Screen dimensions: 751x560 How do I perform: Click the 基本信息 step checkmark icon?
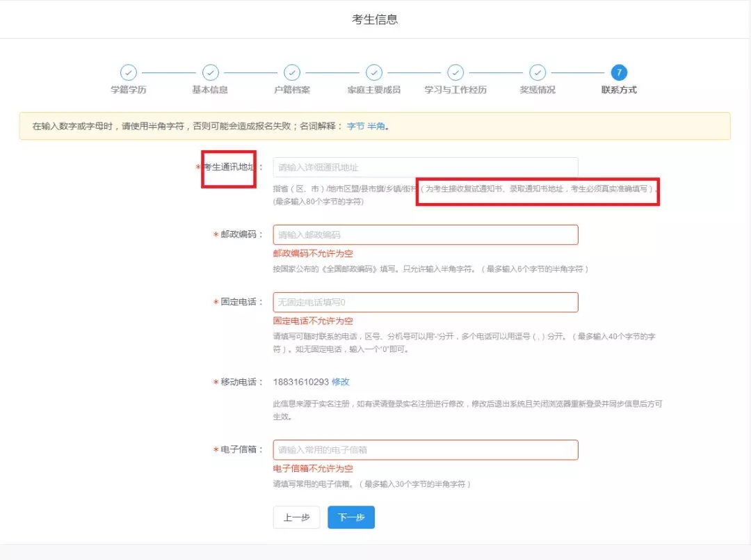click(x=210, y=72)
